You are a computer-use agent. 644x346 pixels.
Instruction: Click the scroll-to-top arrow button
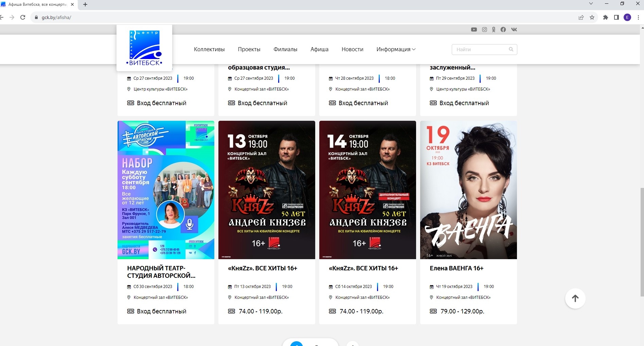(575, 299)
